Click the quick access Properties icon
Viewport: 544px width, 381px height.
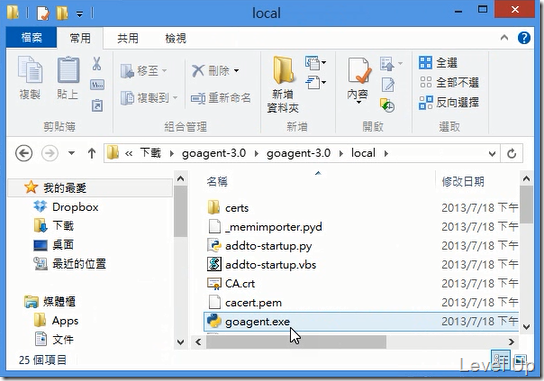pyautogui.click(x=43, y=14)
